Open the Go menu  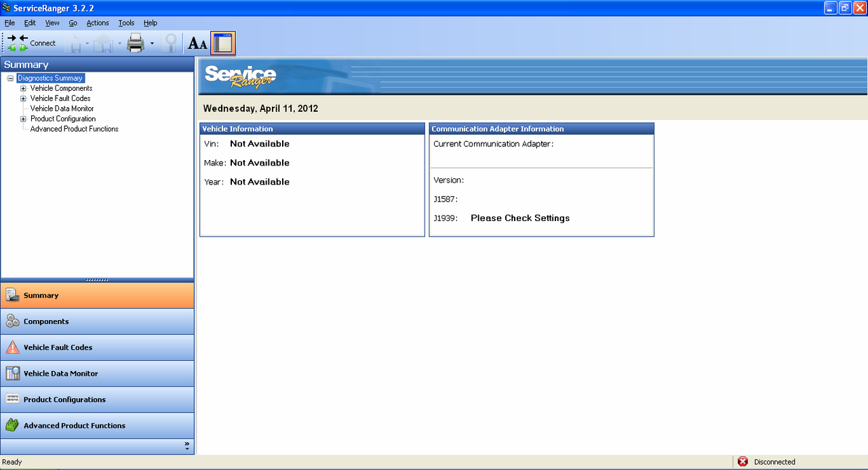pos(73,23)
